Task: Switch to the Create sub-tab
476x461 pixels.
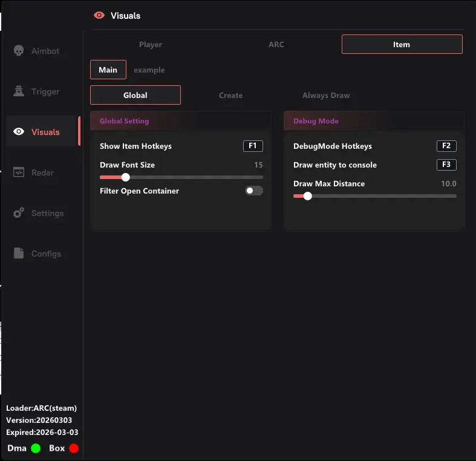Action: (x=230, y=95)
